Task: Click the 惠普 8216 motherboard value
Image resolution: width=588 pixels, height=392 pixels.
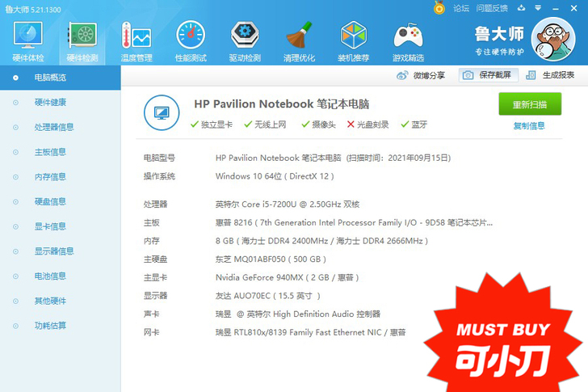Action: click(354, 223)
